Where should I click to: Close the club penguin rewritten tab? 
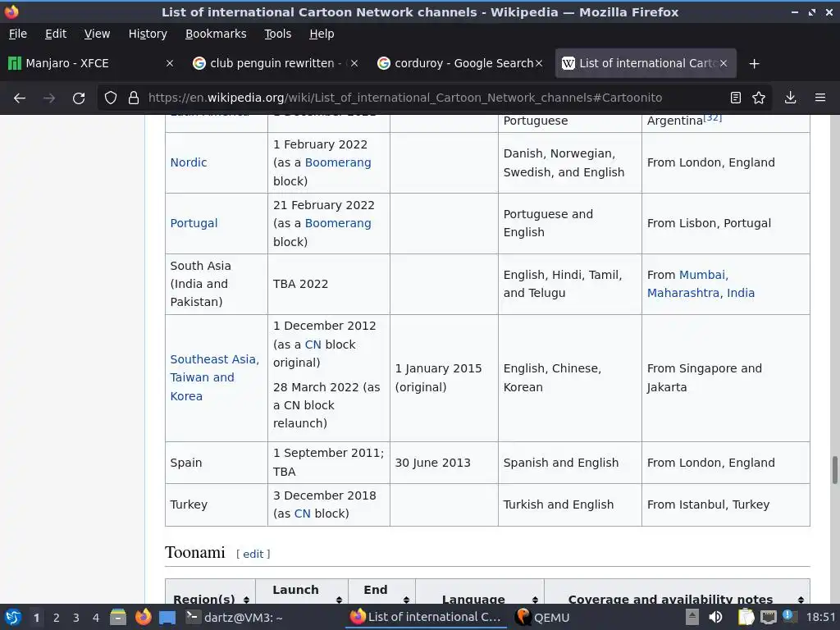[354, 63]
